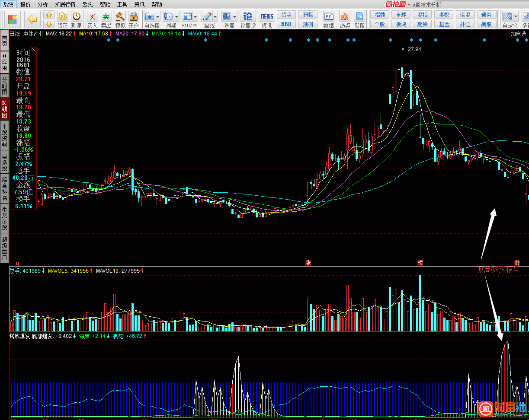Click the 修正 refresh icon
The width and height of the screenshot is (529, 420).
tap(63, 16)
